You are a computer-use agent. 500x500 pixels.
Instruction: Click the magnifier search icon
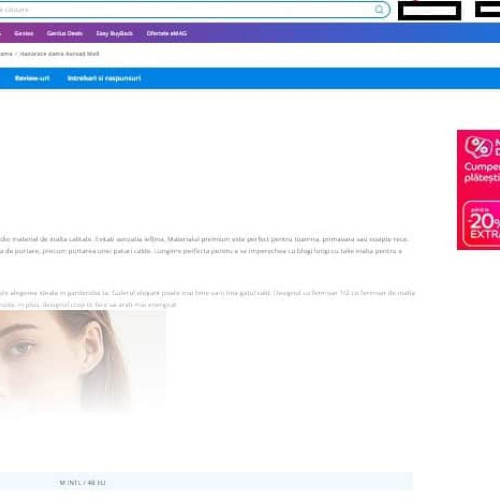pos(379,10)
